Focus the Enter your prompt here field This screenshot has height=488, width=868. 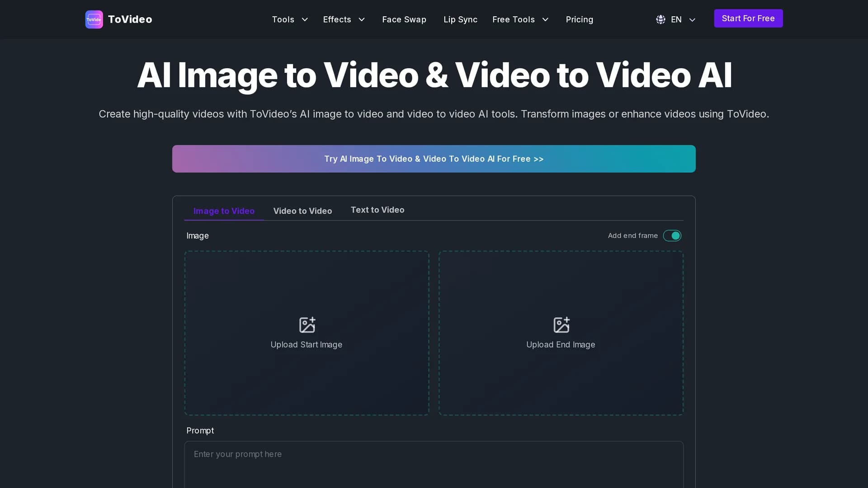point(434,465)
